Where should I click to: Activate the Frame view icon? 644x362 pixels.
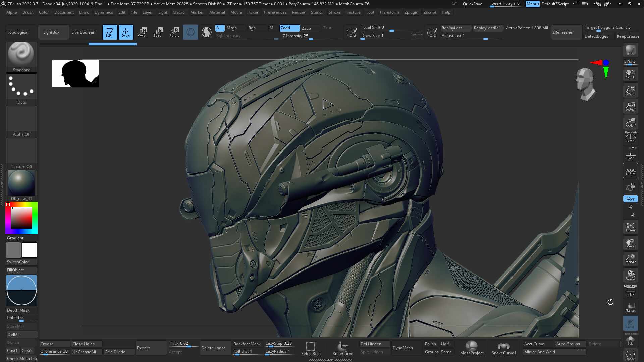(630, 227)
